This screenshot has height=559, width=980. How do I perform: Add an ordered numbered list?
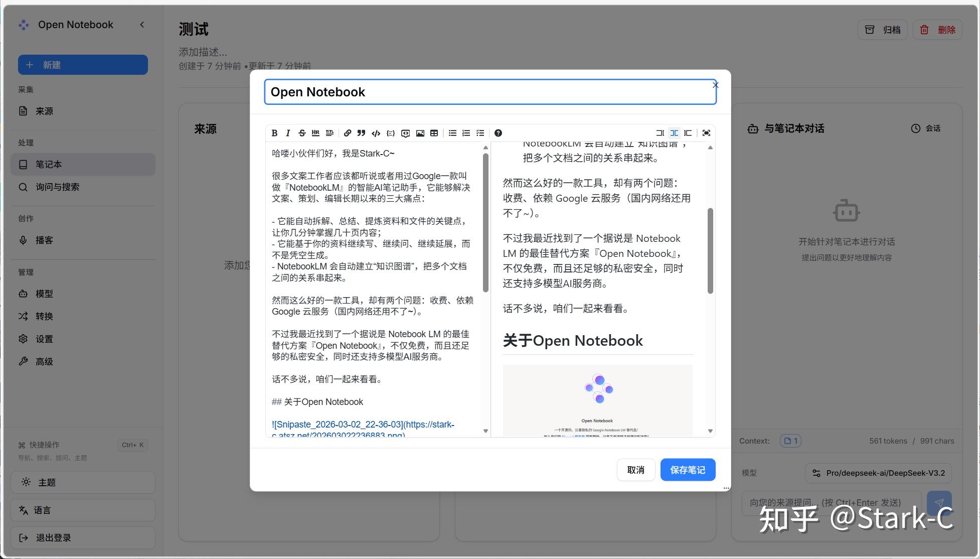pos(466,133)
